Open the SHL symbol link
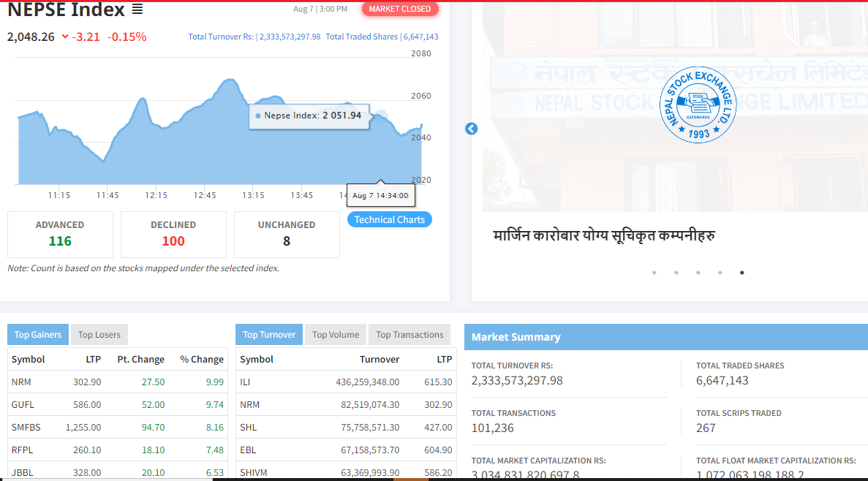The height and width of the screenshot is (481, 868). tap(248, 428)
